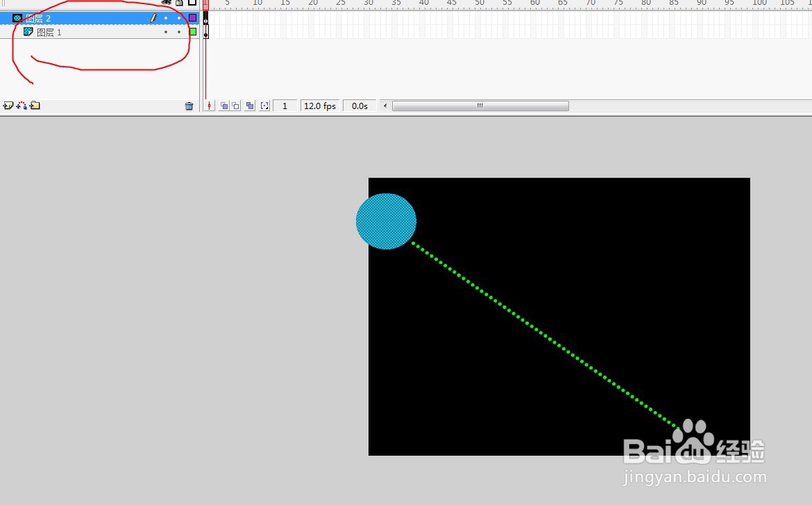Click the timeline horizontal scrollbar thumb
812x505 pixels.
(480, 106)
